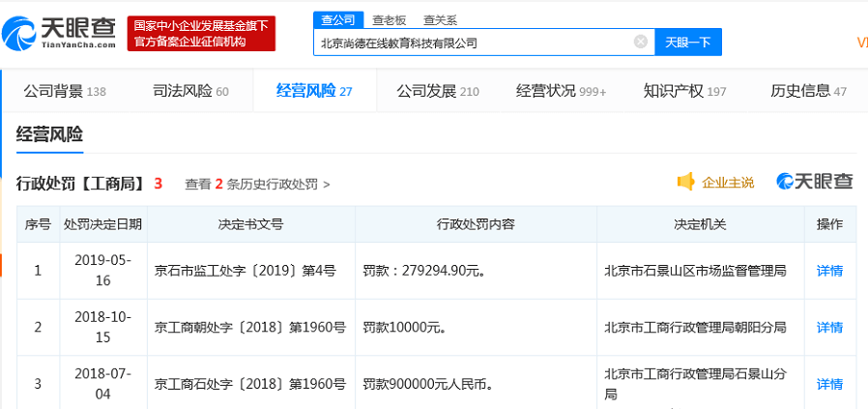Image resolution: width=868 pixels, height=409 pixels.
Task: Click the TianYanCha logo icon
Action: coord(19,35)
